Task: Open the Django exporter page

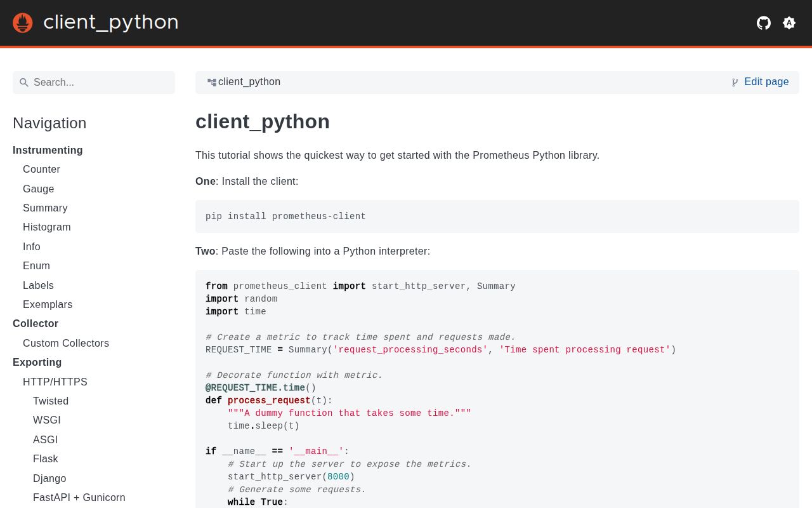Action: pyautogui.click(x=49, y=479)
